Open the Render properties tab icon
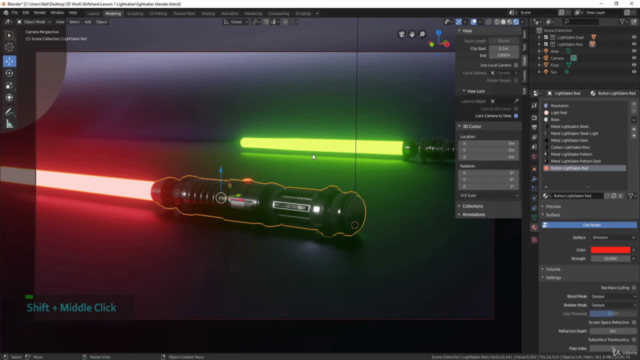 point(534,118)
